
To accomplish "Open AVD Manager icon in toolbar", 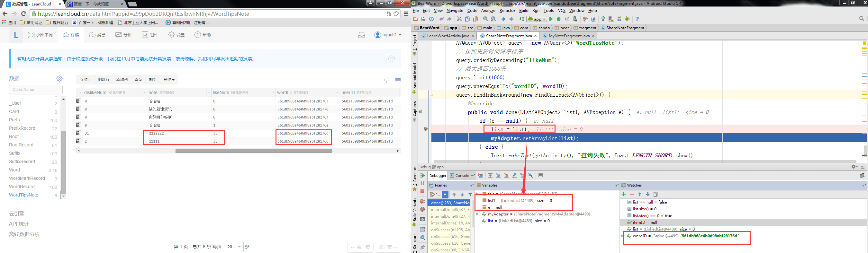I will tap(611, 19).
